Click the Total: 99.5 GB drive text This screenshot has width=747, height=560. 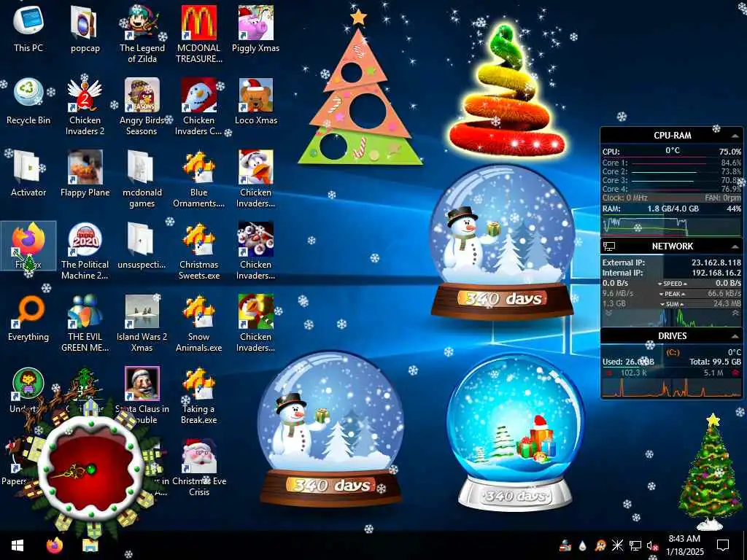point(715,362)
